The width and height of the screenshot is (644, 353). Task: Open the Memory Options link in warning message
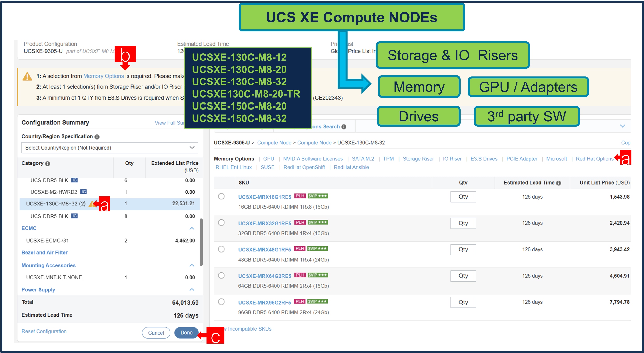pos(103,76)
